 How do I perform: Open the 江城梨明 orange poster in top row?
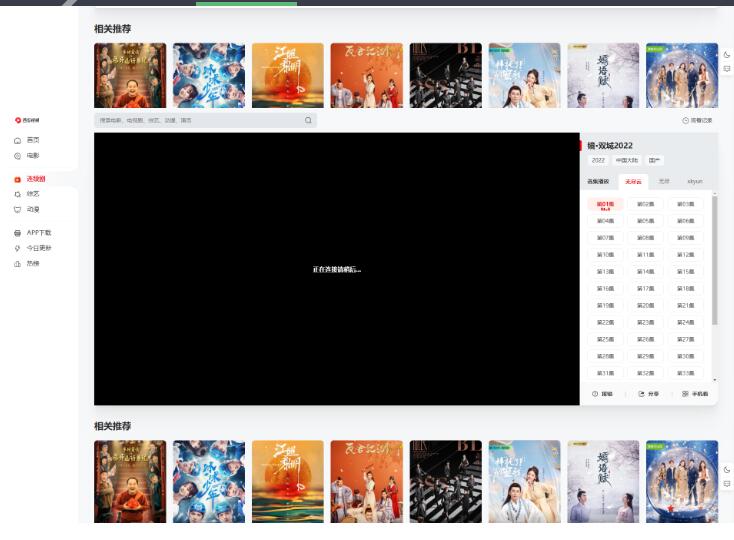[287, 75]
